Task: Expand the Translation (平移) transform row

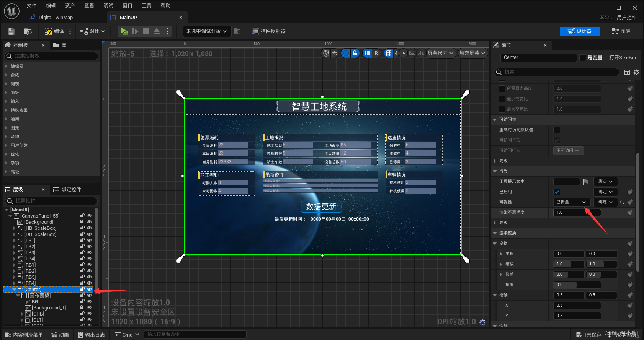Action: coord(501,254)
